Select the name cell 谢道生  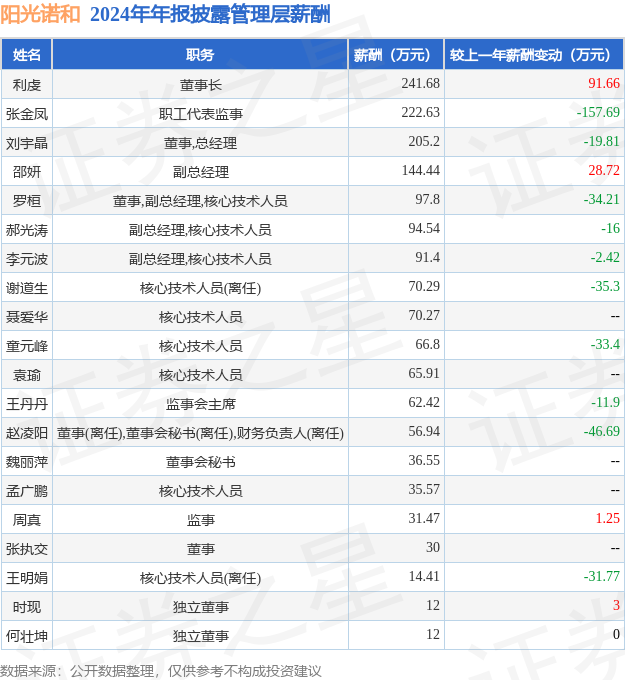[26, 288]
